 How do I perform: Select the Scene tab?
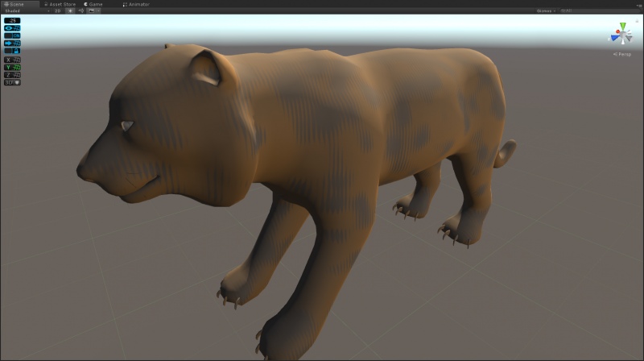14,4
